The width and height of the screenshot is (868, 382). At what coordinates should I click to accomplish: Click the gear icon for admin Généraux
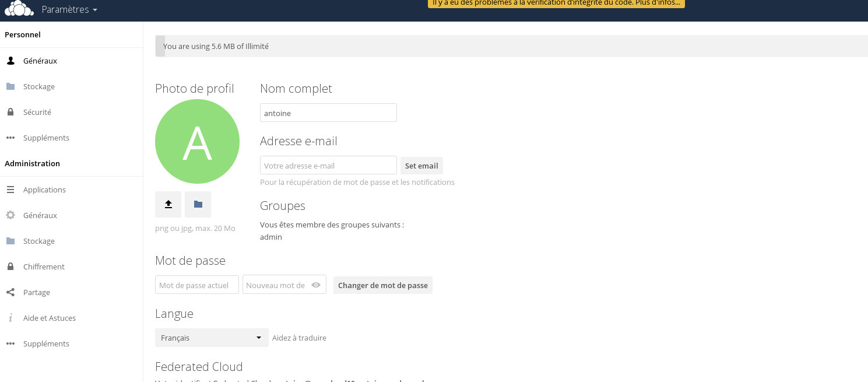click(x=10, y=215)
